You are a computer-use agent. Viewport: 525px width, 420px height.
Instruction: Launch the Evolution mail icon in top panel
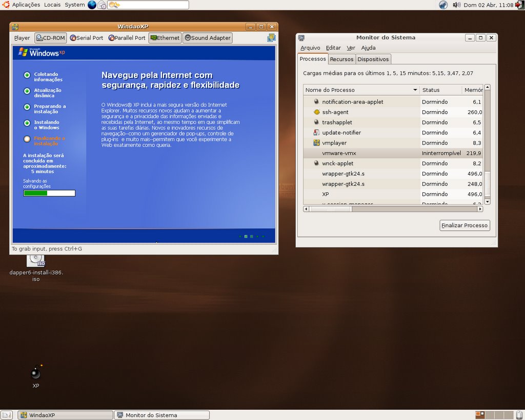[102, 5]
